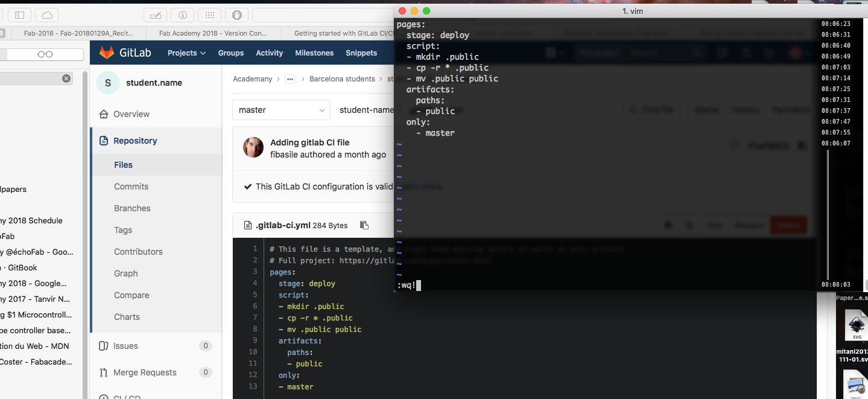Open Milestones in the top navigation
868x399 pixels.
pyautogui.click(x=314, y=53)
